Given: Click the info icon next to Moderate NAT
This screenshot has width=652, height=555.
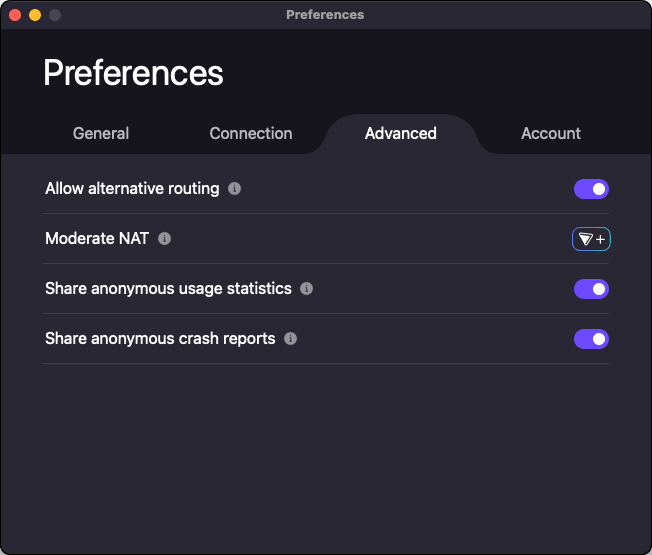Looking at the screenshot, I should pos(165,239).
